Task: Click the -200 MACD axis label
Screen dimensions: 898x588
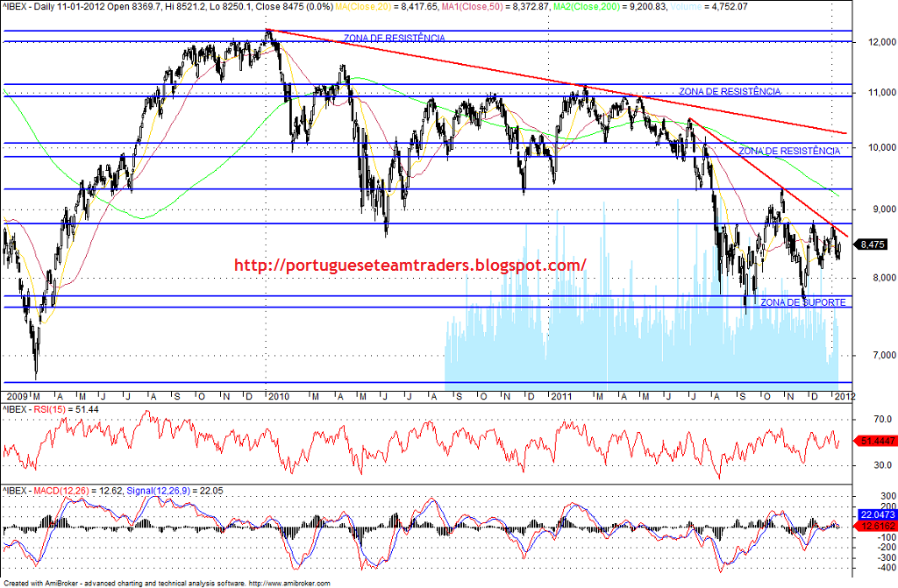Action: tap(887, 548)
